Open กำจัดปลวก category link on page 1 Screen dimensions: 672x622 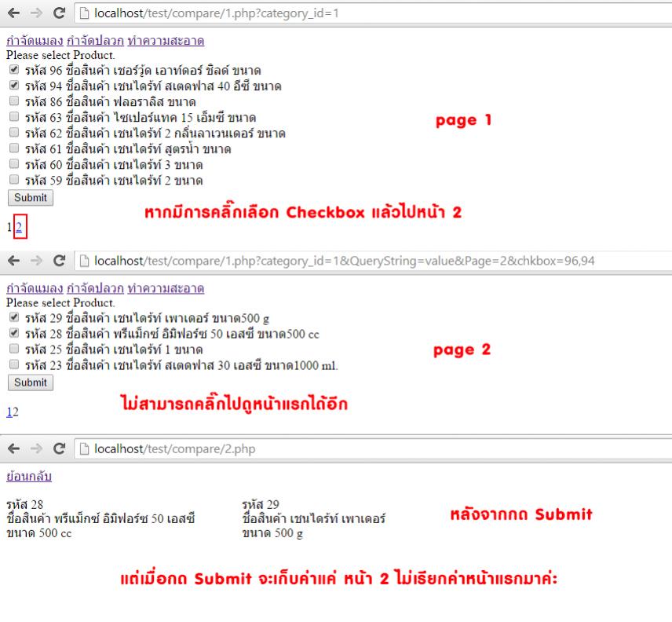click(95, 41)
